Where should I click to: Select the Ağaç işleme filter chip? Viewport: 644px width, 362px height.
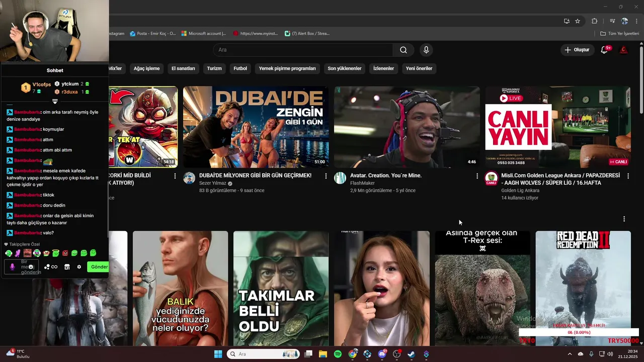click(146, 68)
